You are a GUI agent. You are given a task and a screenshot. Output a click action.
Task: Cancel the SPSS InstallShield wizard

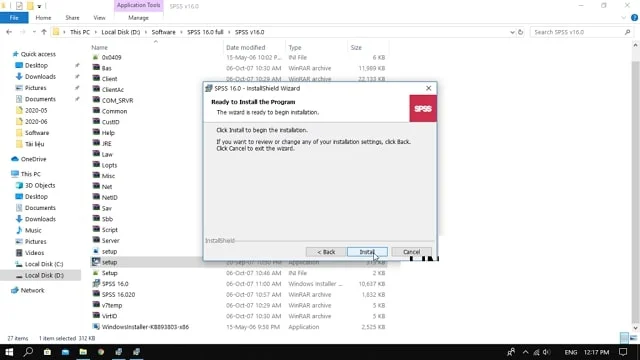point(411,252)
